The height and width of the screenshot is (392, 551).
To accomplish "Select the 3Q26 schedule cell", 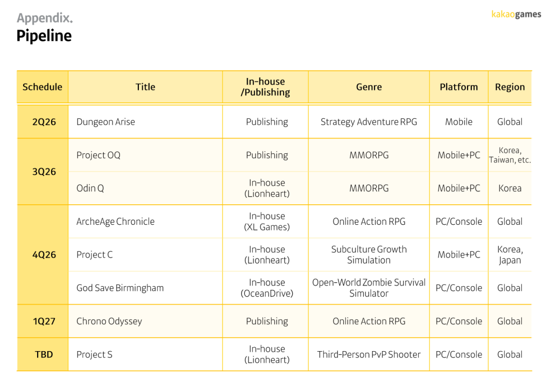I will (44, 172).
